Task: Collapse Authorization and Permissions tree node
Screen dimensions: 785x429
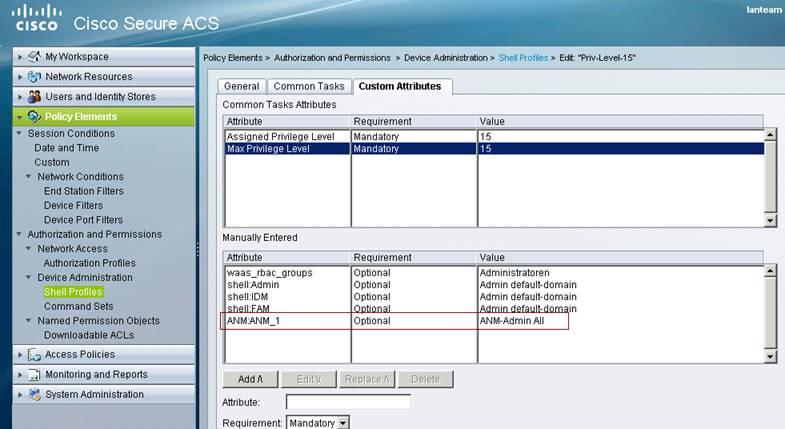Action: (x=19, y=234)
